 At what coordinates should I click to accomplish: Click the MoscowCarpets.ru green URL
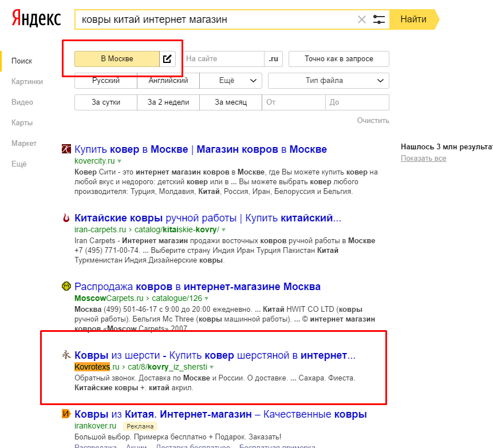(x=139, y=298)
